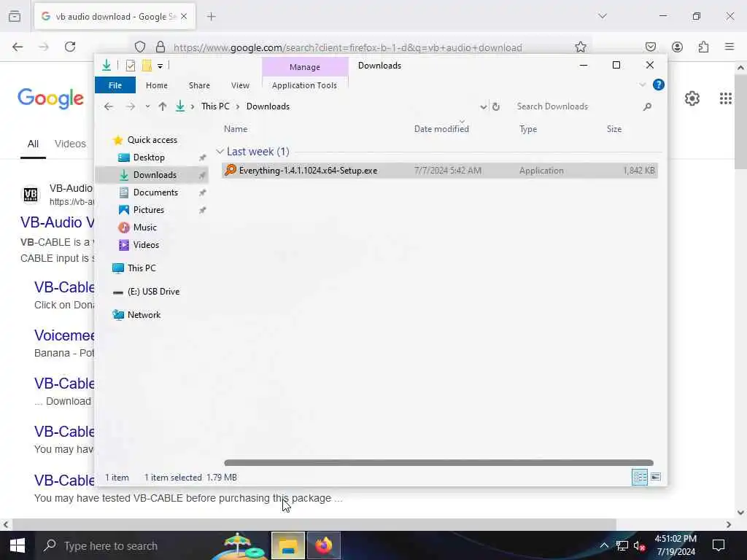This screenshot has height=560, width=747.
Task: Open Documents in navigation pane
Action: click(155, 192)
